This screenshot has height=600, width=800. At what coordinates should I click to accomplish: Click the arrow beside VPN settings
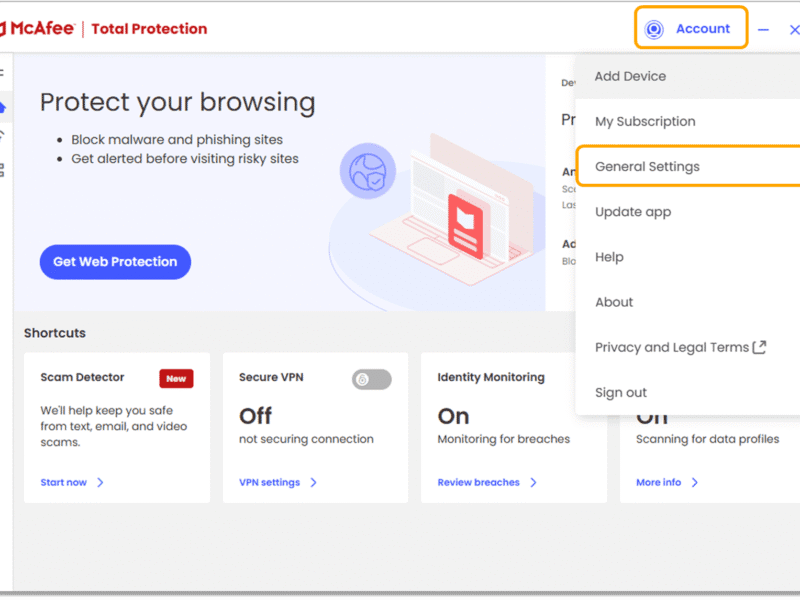click(x=313, y=482)
